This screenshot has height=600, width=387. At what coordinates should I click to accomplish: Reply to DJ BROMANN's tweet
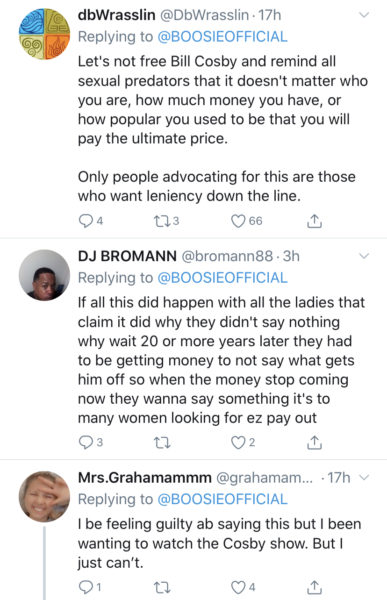pyautogui.click(x=85, y=442)
